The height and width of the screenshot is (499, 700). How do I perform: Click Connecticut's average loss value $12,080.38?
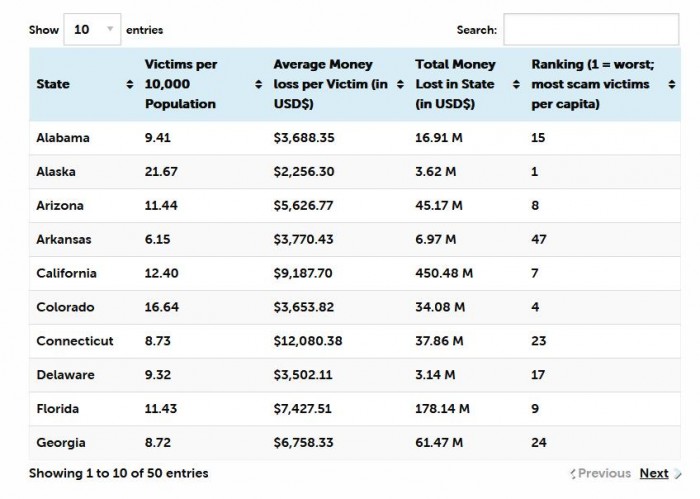click(x=315, y=341)
